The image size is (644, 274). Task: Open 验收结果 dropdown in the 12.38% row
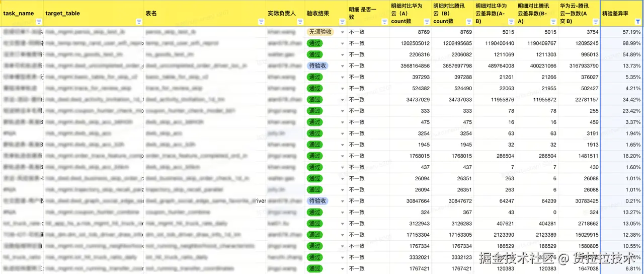tap(343, 235)
